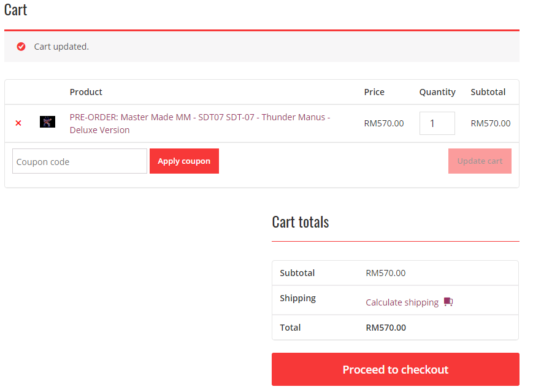Click the item price RM570.00 in Price column

pos(384,123)
